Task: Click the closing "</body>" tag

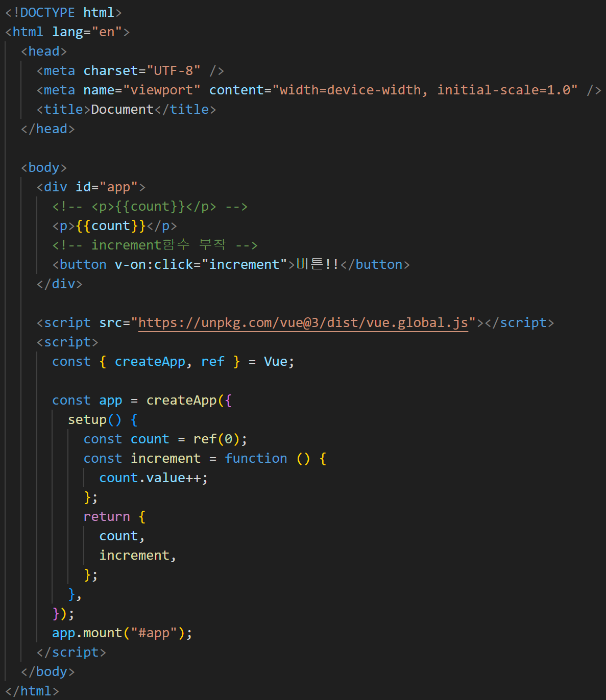Action: click(x=48, y=672)
